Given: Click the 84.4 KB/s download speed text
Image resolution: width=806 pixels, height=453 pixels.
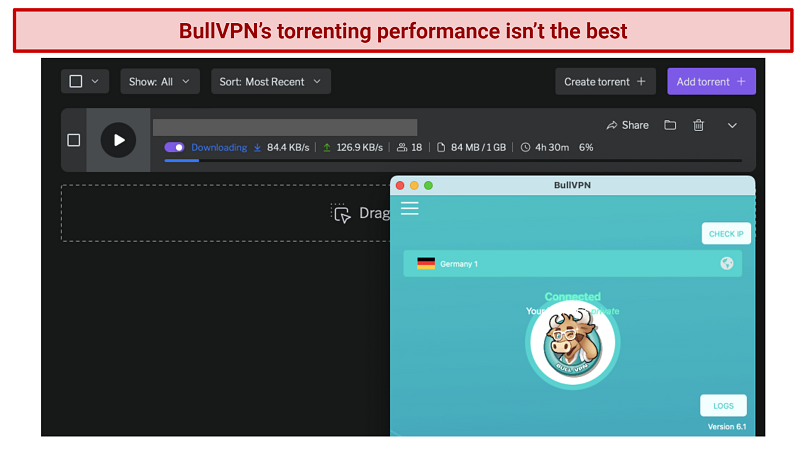Looking at the screenshot, I should pos(288,148).
